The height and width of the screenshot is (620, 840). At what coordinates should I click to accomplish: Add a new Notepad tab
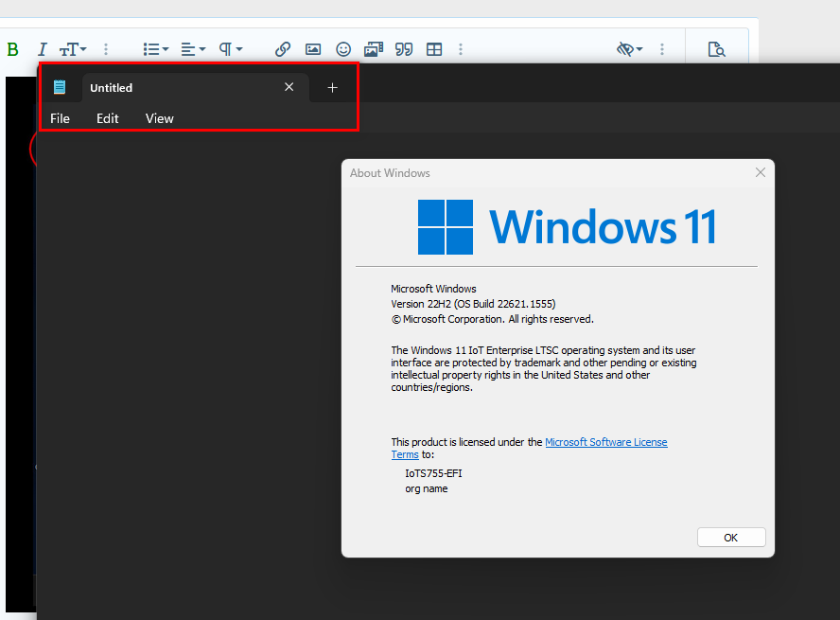[332, 87]
